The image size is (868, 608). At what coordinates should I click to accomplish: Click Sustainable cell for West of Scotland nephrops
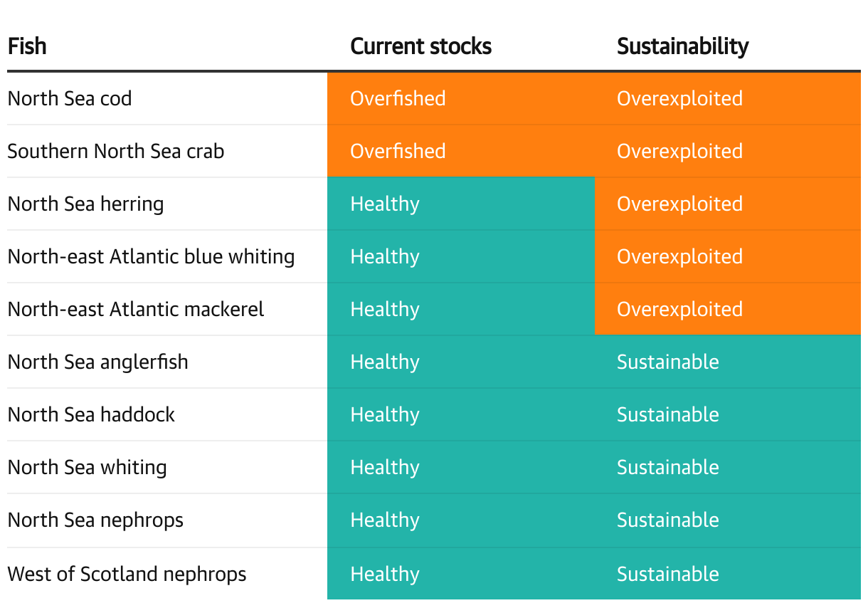click(667, 574)
